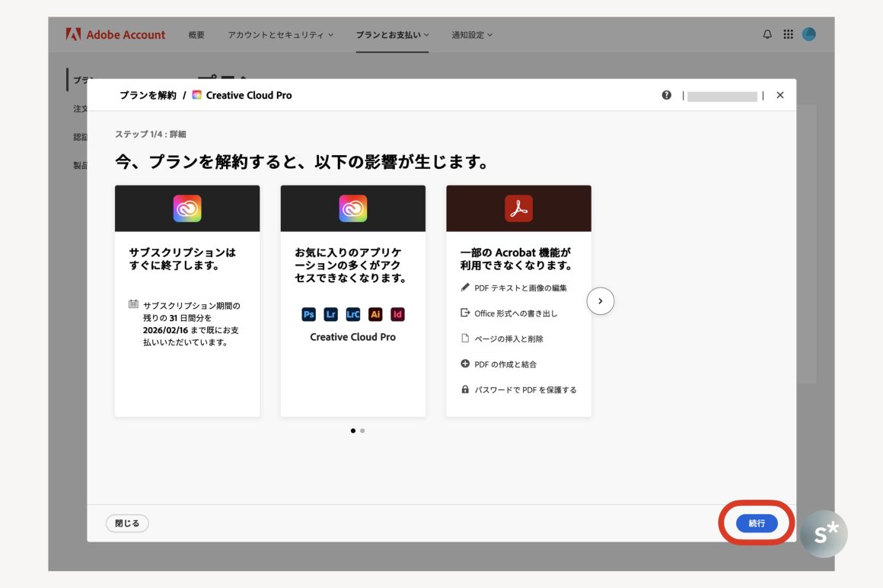The width and height of the screenshot is (883, 588).
Task: Open the apps grid icon
Action: point(788,34)
